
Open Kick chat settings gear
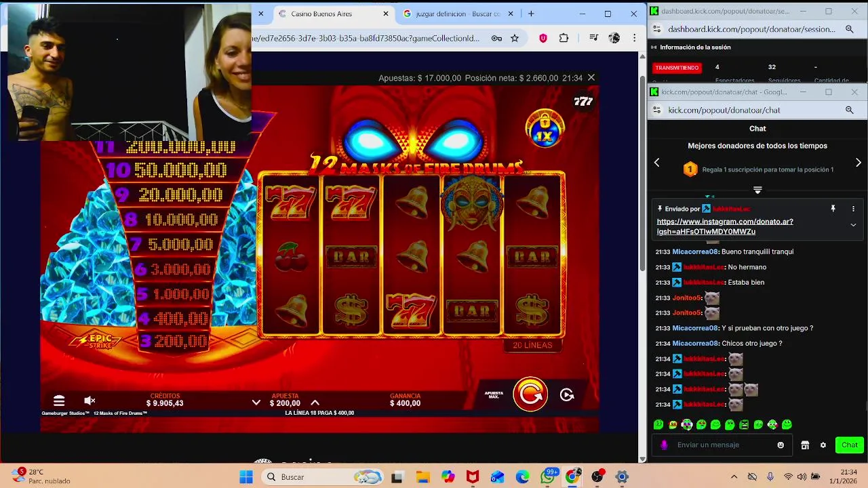[823, 445]
